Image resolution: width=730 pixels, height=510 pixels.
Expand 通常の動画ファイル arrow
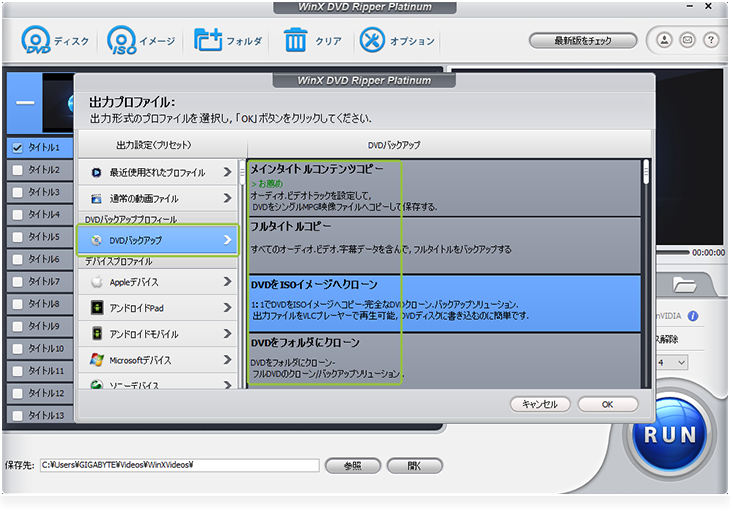(227, 198)
